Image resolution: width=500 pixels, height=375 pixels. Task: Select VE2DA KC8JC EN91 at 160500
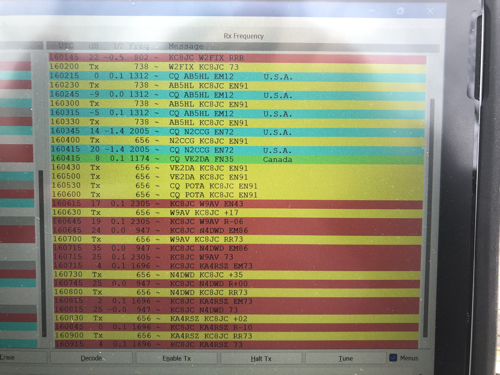(x=237, y=177)
